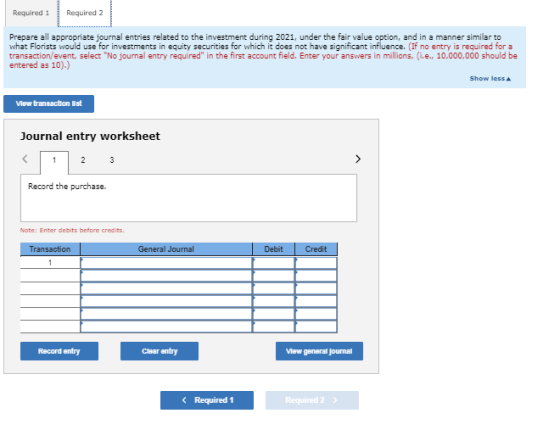Select the Required 2 tab
Viewport: 560px width, 430px height.
pos(85,13)
